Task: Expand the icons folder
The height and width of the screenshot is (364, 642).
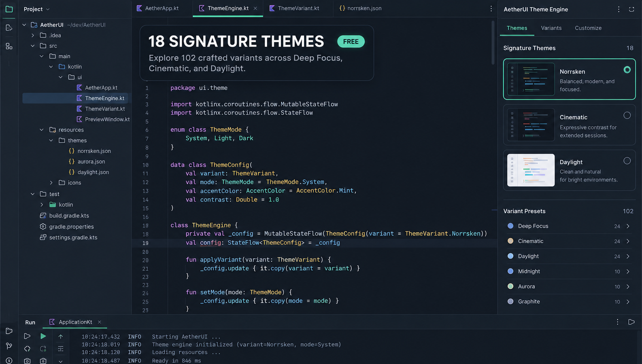Action: click(x=51, y=182)
